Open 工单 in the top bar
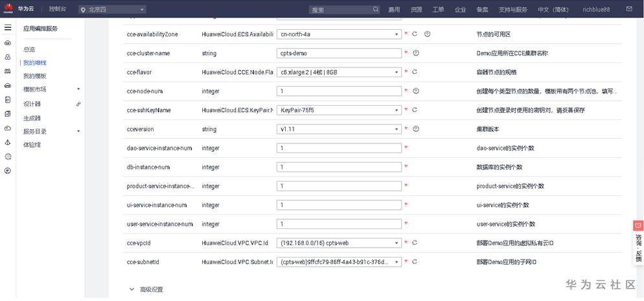 pyautogui.click(x=438, y=10)
